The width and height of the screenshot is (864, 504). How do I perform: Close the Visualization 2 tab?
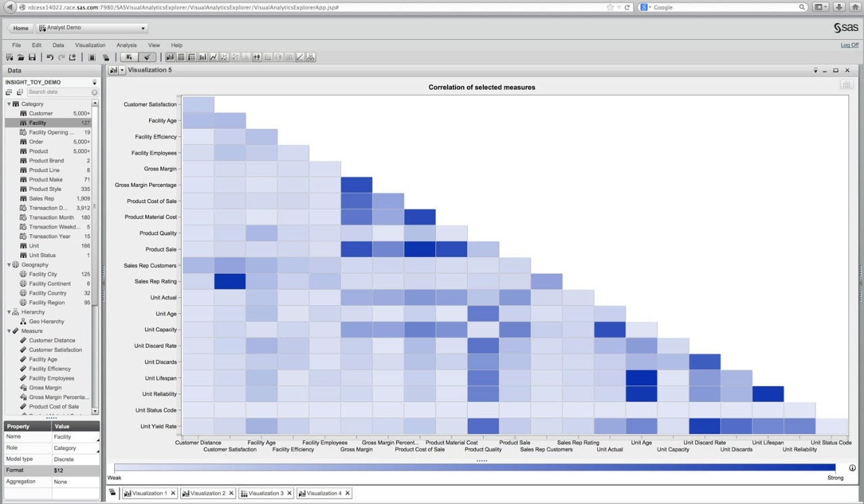(232, 493)
